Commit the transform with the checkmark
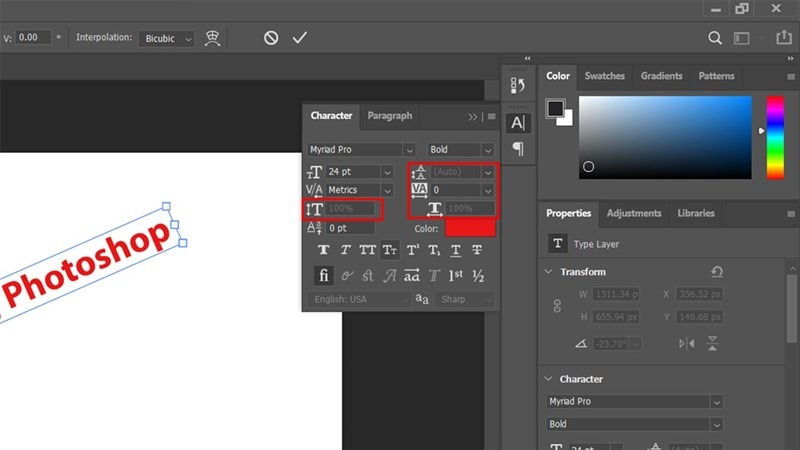The height and width of the screenshot is (450, 800). (x=299, y=37)
